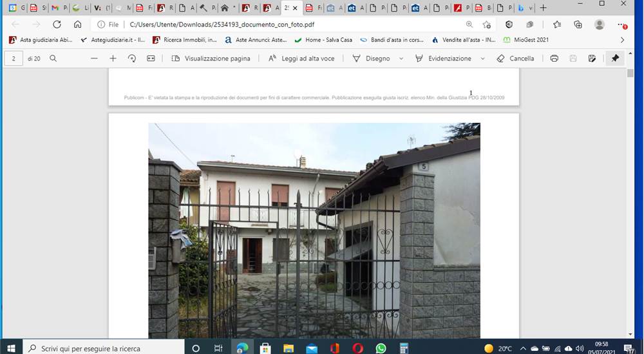Expand Evidenziazione highlight options arrow
The height and width of the screenshot is (354, 644).
click(x=482, y=59)
